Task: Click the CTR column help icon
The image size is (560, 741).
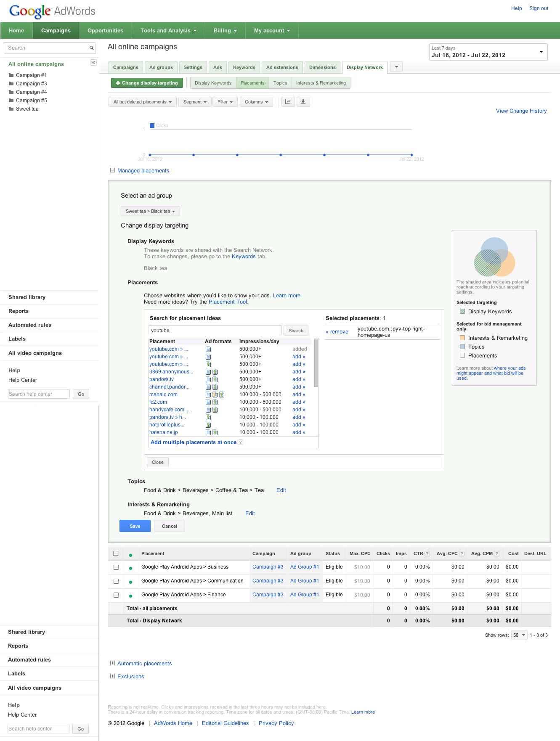Action: [427, 554]
